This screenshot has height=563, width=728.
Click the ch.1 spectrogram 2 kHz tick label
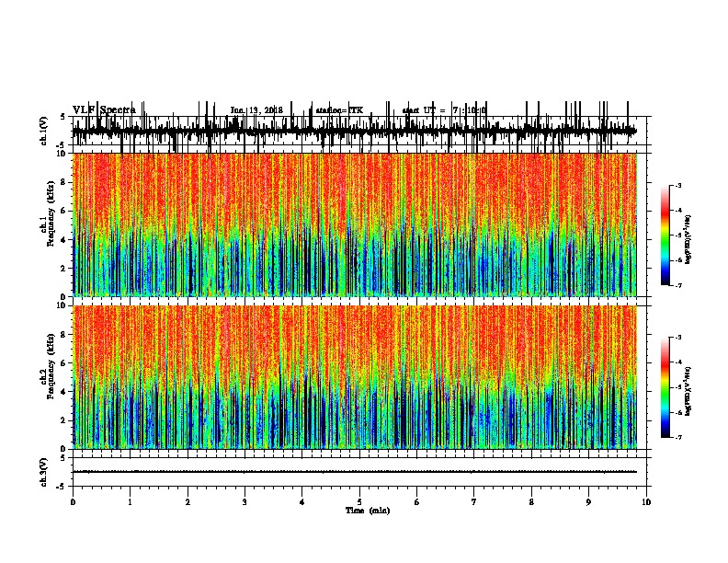(x=64, y=269)
